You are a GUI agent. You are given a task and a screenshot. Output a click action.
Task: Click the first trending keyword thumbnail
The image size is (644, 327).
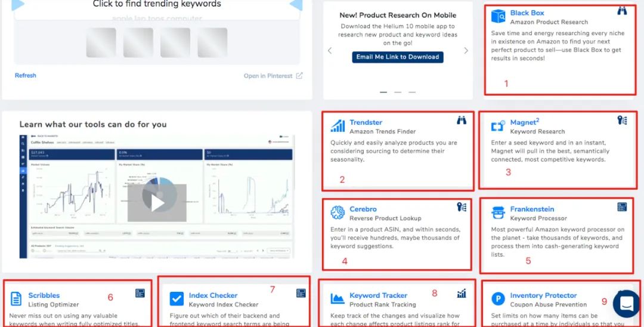coord(101,42)
